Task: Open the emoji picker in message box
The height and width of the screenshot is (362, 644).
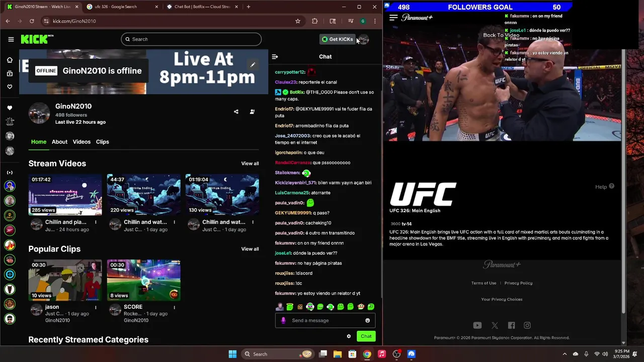Action: pos(367,320)
